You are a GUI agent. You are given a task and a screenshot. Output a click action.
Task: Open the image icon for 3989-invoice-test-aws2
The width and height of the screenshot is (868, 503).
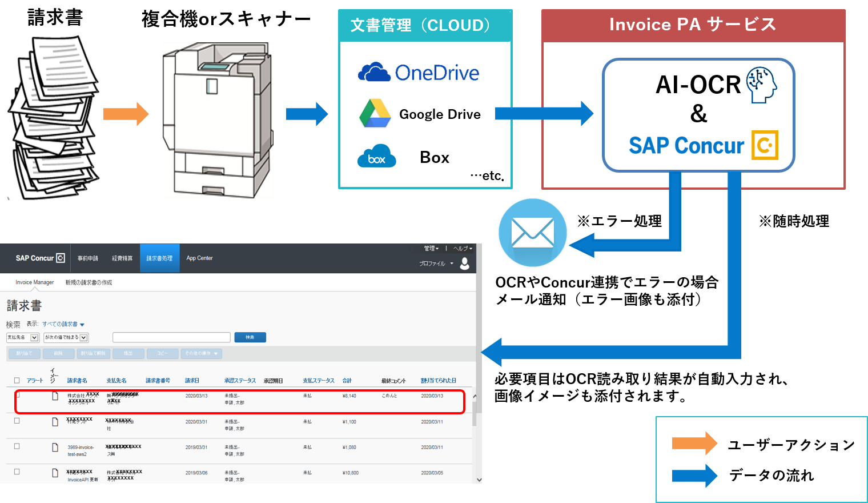(x=55, y=448)
